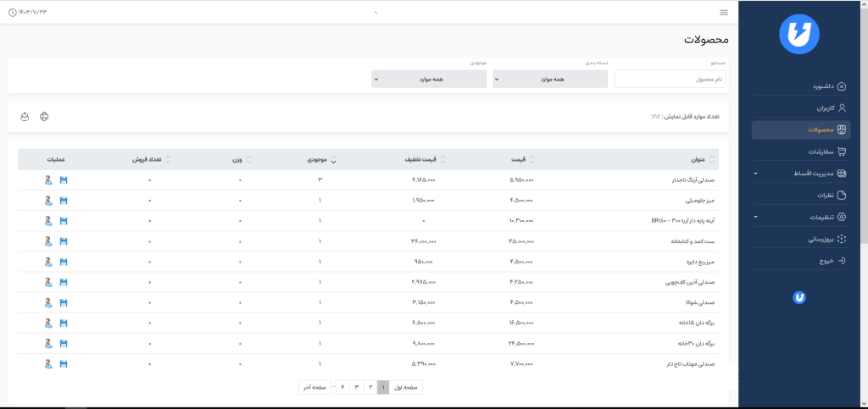The width and height of the screenshot is (868, 409).
Task: Click save icon in the first product row
Action: pyautogui.click(x=63, y=180)
